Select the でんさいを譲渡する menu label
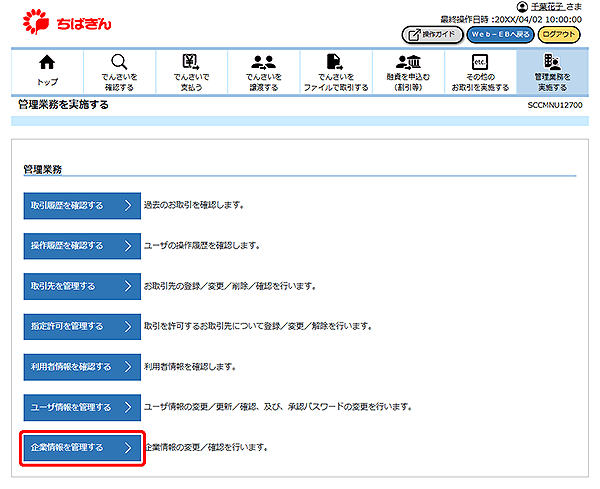600x489 pixels. click(x=264, y=82)
